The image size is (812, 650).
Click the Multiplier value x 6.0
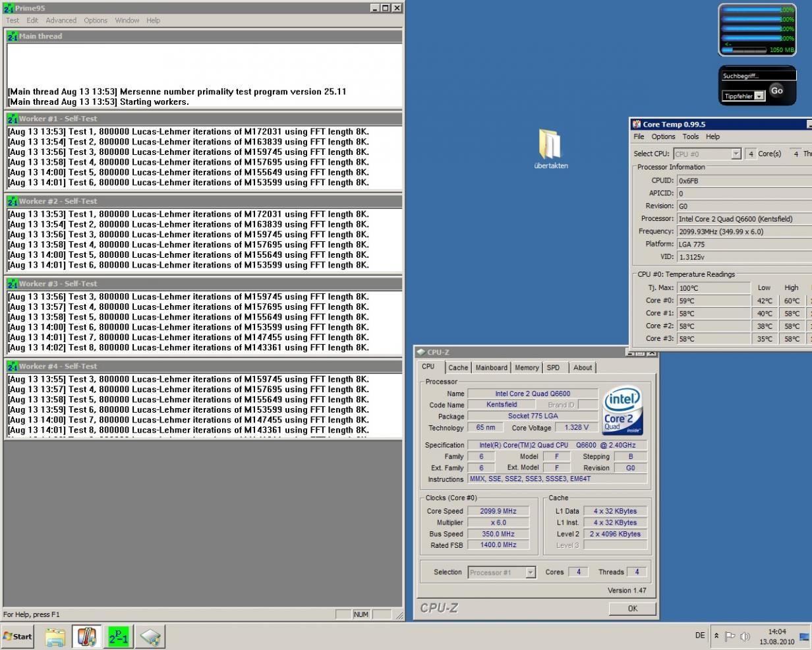pyautogui.click(x=498, y=522)
